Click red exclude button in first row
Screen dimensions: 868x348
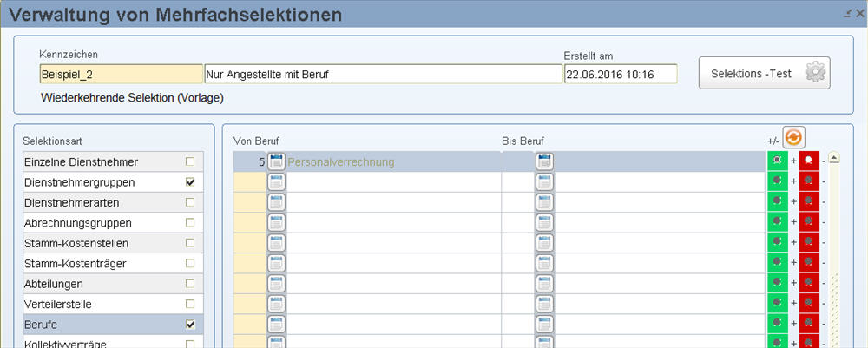[809, 161]
